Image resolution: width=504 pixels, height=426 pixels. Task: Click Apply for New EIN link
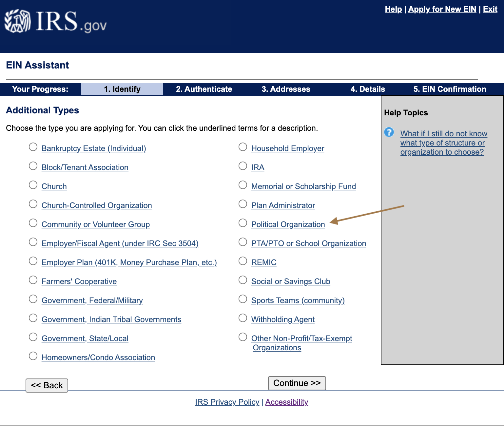pyautogui.click(x=442, y=9)
